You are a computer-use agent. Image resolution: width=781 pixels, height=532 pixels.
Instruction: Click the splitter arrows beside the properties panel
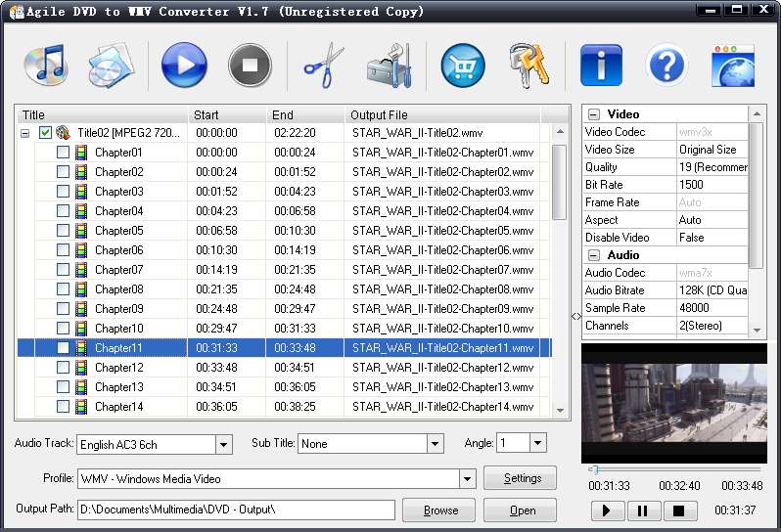click(576, 316)
